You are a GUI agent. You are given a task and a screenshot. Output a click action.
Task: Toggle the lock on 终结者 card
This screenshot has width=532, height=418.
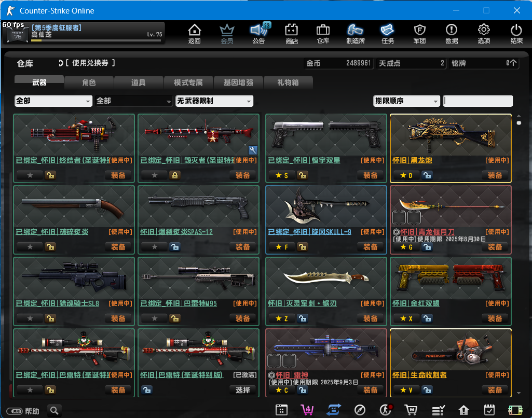[50, 175]
